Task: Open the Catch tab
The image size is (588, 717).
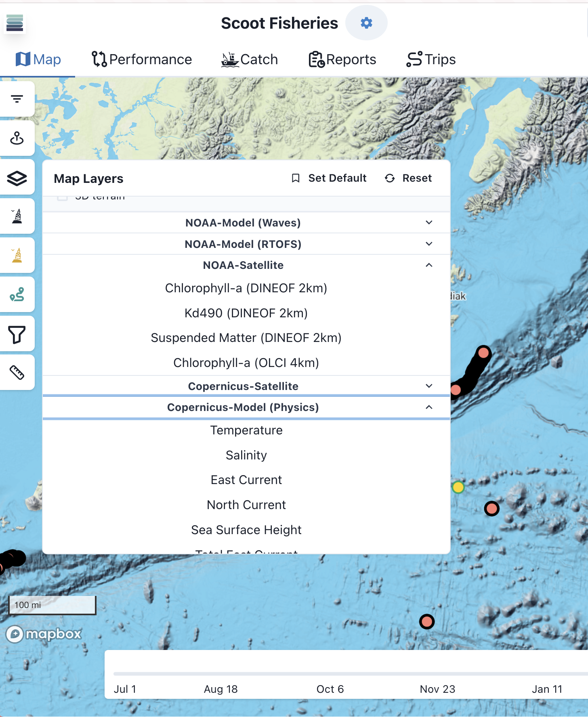Action: click(x=250, y=59)
